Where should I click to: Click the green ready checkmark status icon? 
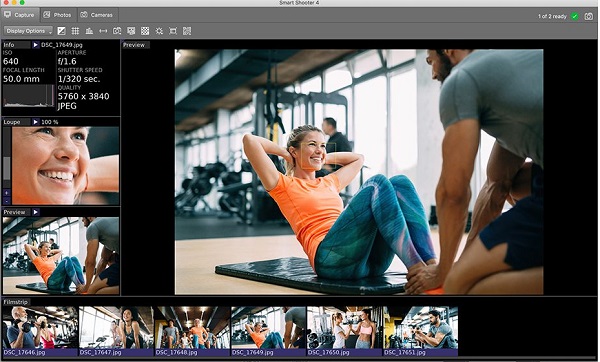574,16
